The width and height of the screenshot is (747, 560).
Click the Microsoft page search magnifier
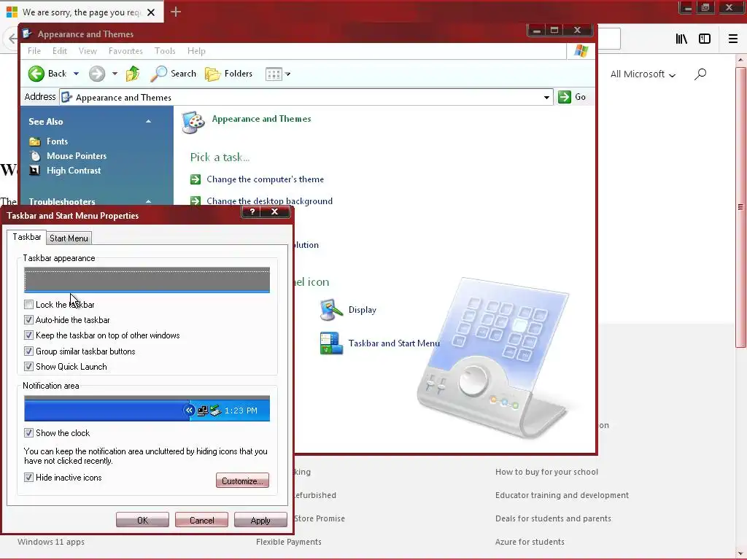coord(700,74)
